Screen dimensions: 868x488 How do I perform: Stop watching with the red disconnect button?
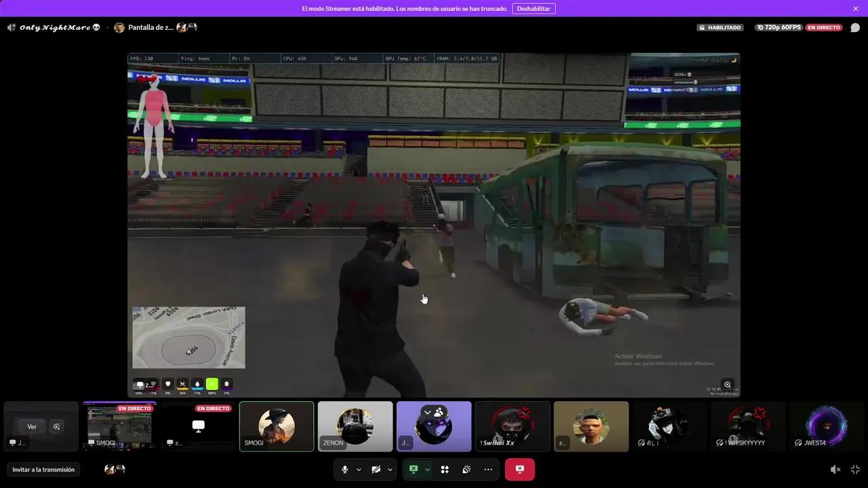519,469
